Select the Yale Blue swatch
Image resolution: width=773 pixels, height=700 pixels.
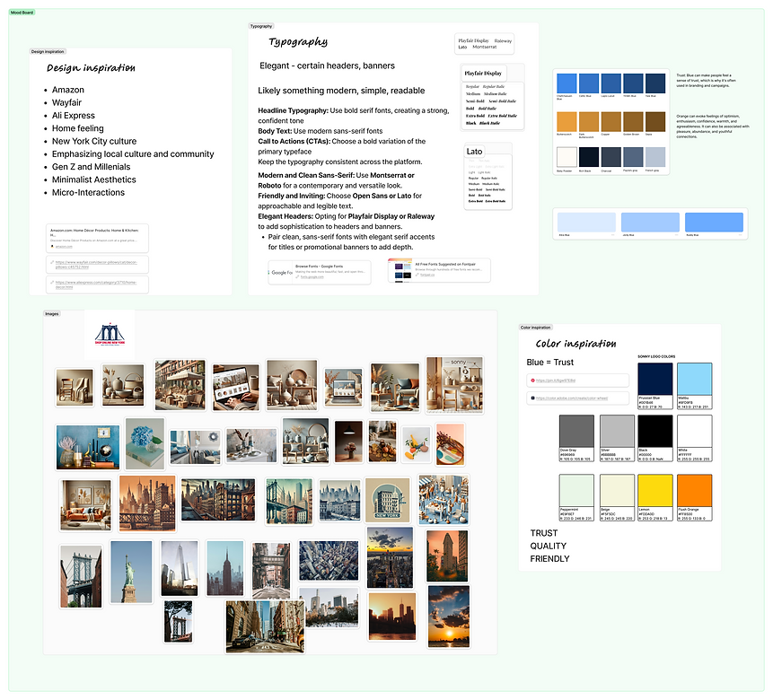click(655, 83)
